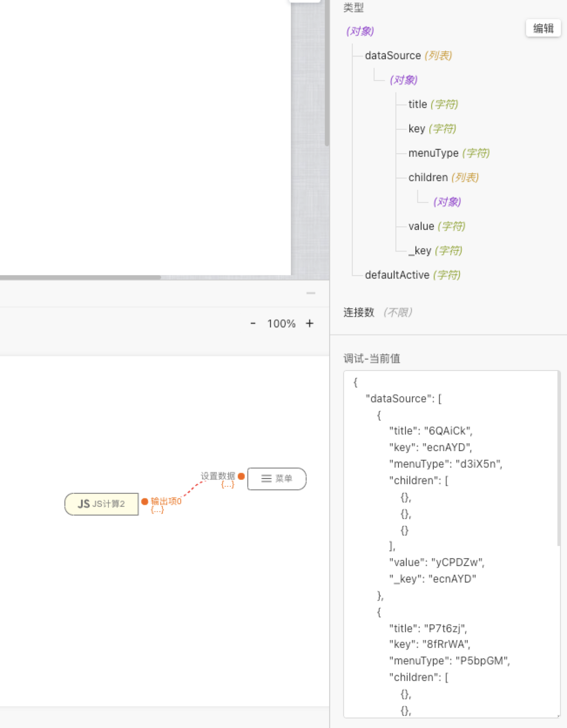
Task: Click the "title": "6QAiCk" line
Action: click(431, 431)
